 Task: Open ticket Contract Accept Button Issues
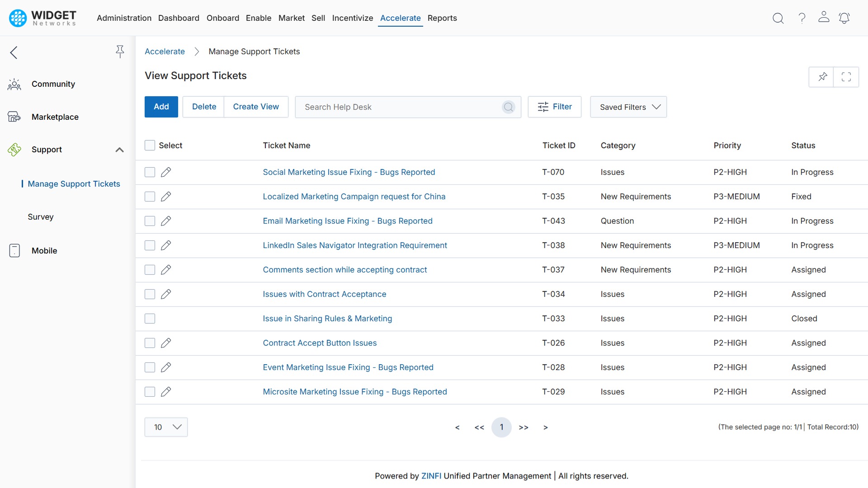[320, 343]
